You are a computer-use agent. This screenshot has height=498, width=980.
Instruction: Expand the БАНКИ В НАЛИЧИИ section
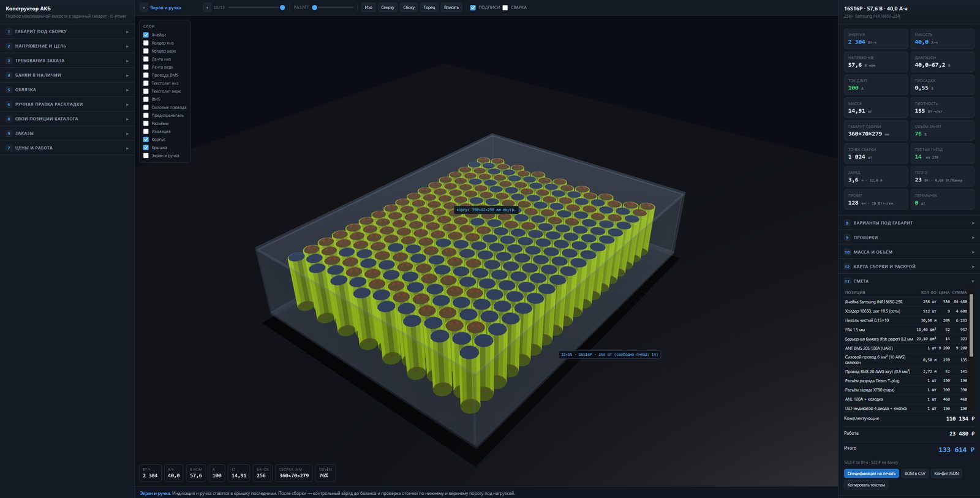point(67,75)
